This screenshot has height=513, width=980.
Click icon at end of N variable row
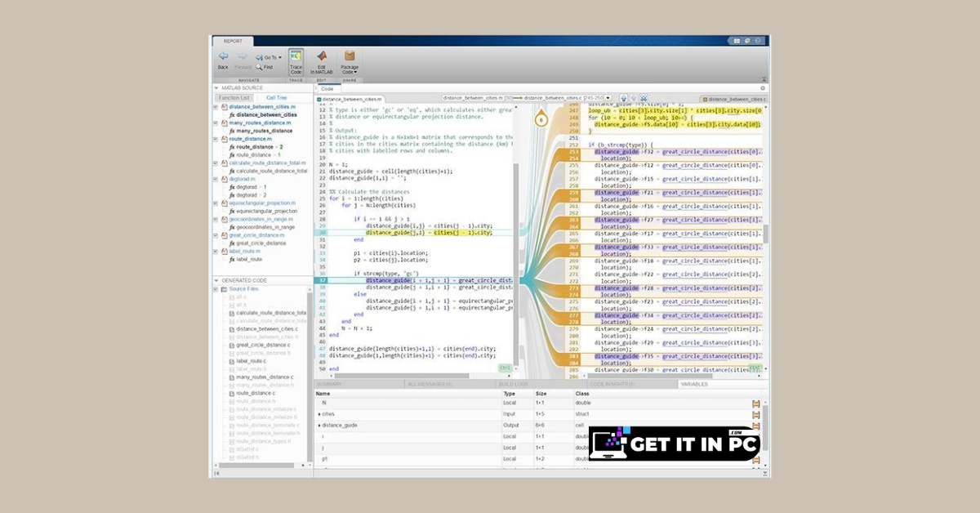click(x=756, y=404)
